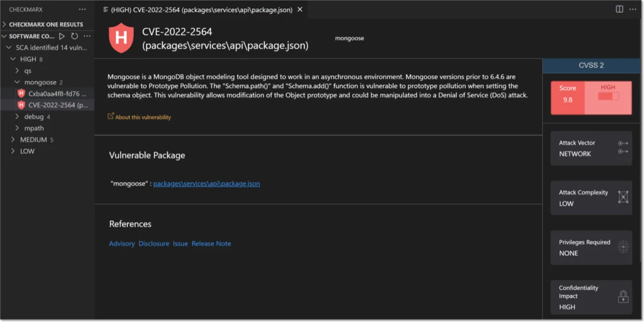Click the Confidentiality Impact lock icon

(623, 297)
